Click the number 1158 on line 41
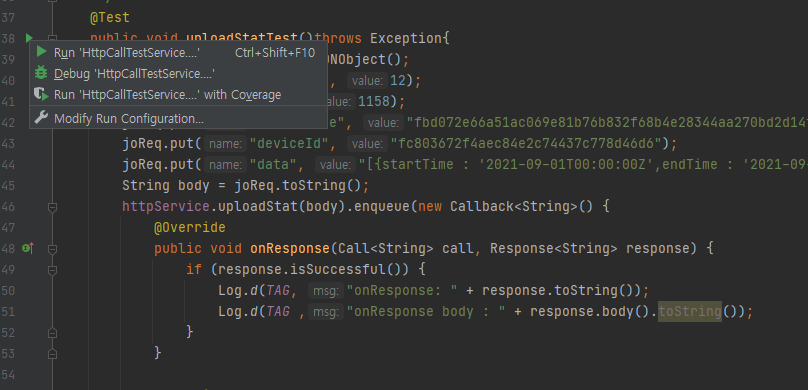The width and height of the screenshot is (808, 390). [x=374, y=101]
